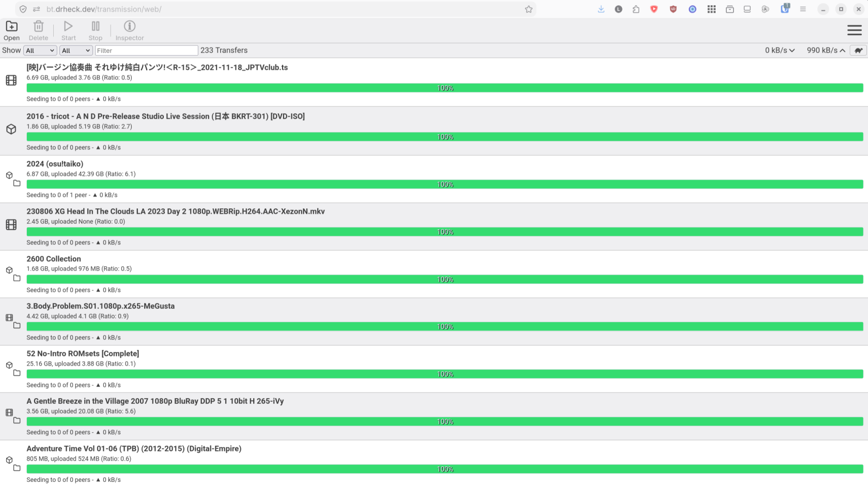This screenshot has width=868, height=487.
Task: Select the torrent titled 2024 (osu!taiko)
Action: (x=55, y=164)
